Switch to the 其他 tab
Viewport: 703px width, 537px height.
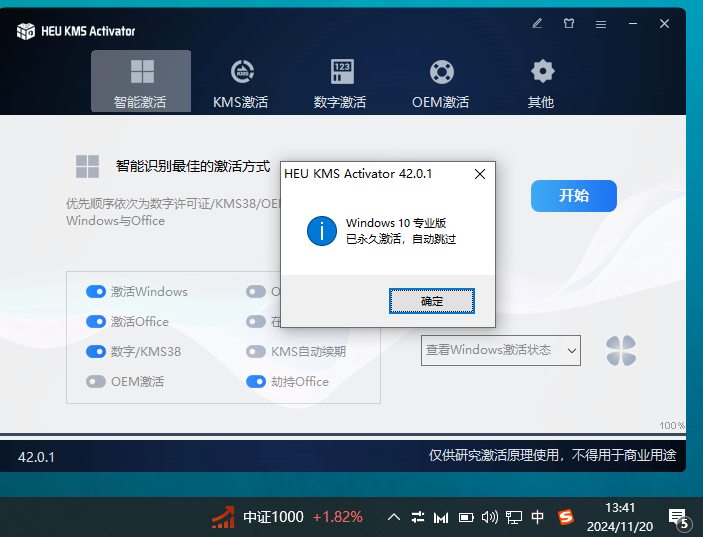coord(541,84)
